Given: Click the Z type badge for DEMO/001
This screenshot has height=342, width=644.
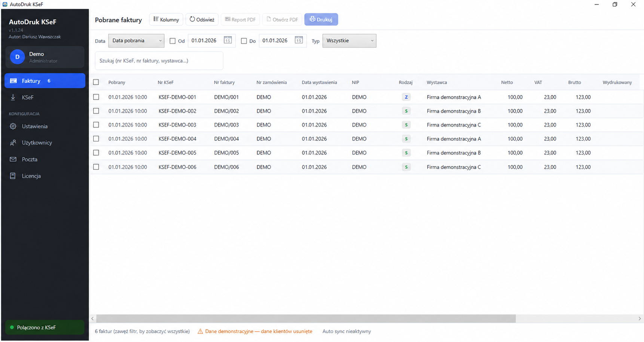Looking at the screenshot, I should (406, 97).
